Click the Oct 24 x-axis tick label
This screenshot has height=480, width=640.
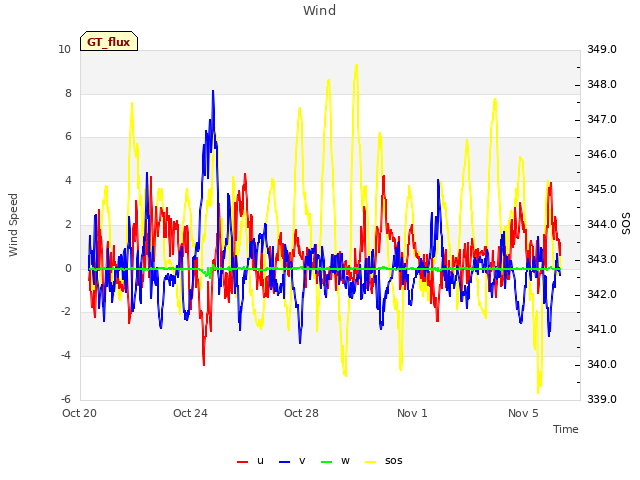tap(190, 413)
